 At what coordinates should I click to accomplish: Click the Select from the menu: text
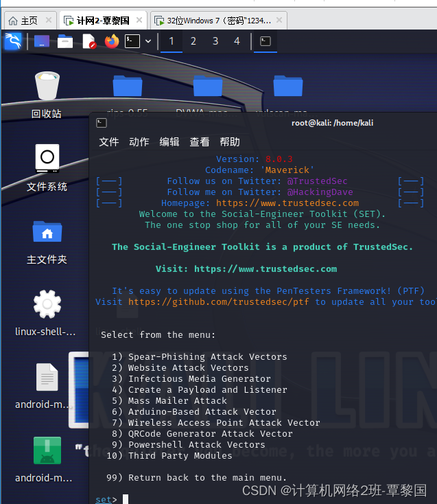[158, 335]
